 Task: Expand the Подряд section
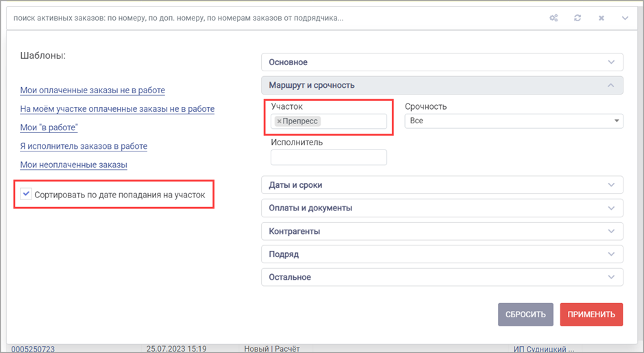(442, 254)
